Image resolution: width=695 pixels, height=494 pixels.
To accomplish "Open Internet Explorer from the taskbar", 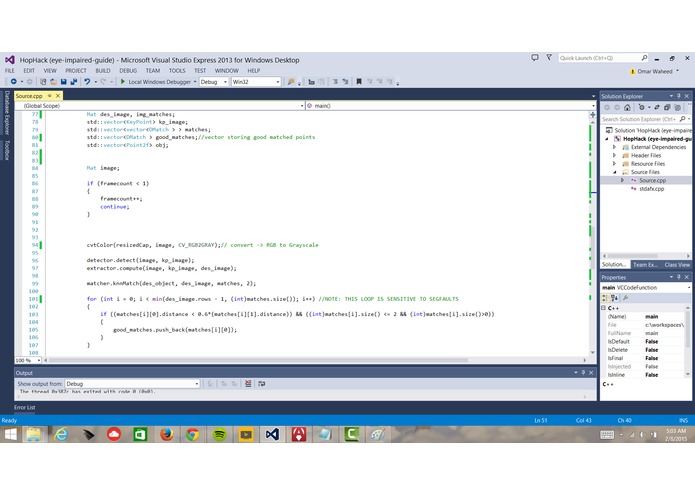I will 61,435.
